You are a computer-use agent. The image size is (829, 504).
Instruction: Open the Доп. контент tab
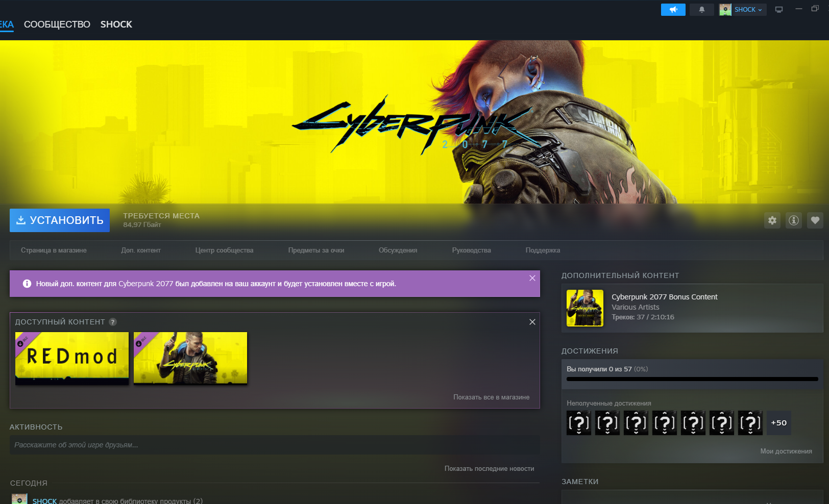tap(141, 250)
